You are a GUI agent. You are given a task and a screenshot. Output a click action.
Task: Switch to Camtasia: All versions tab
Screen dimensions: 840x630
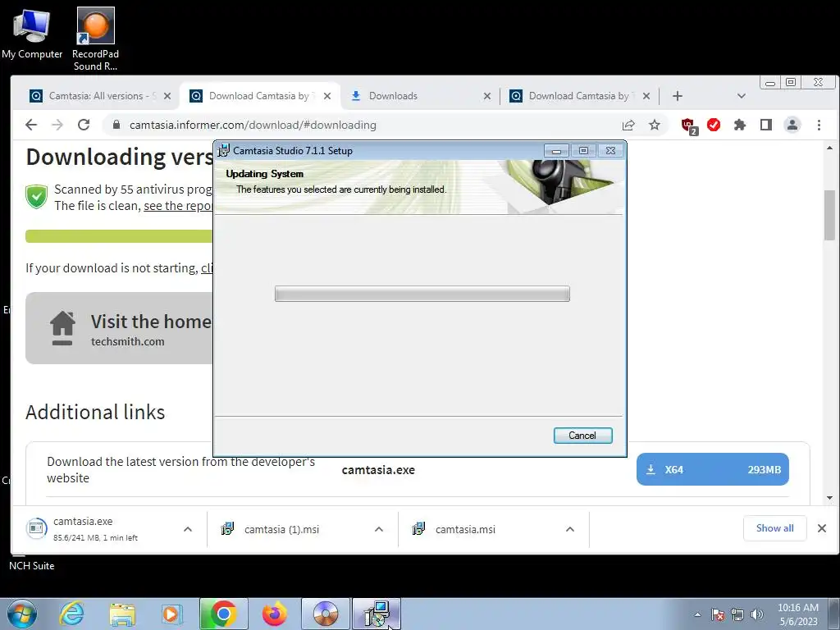click(x=98, y=96)
